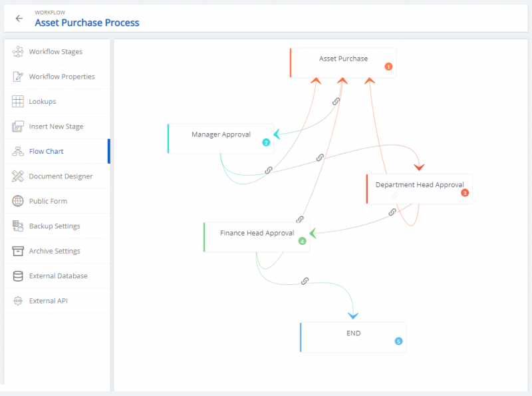This screenshot has height=396, width=532.
Task: Select Archive Settings in the sidebar
Action: tap(17, 251)
